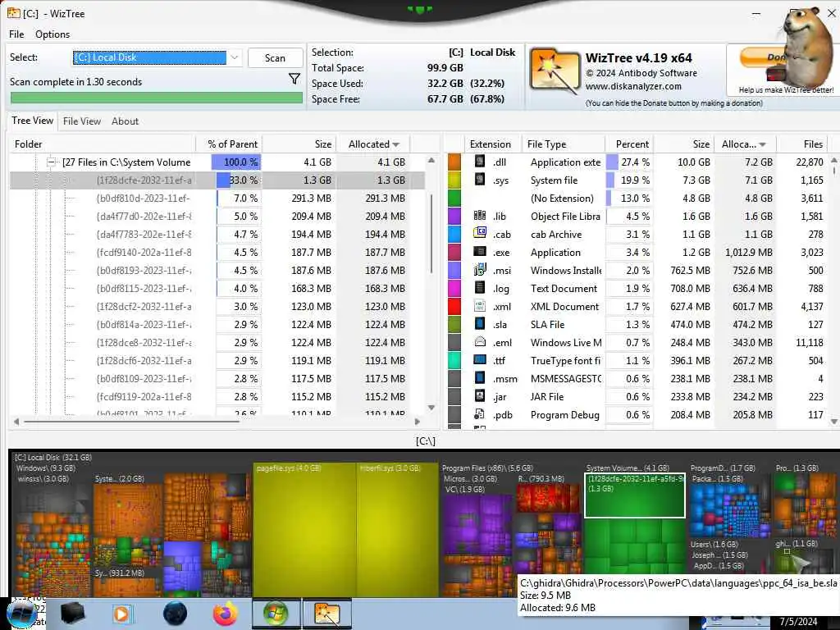
Task: Click the .xml document icon
Action: [479, 307]
